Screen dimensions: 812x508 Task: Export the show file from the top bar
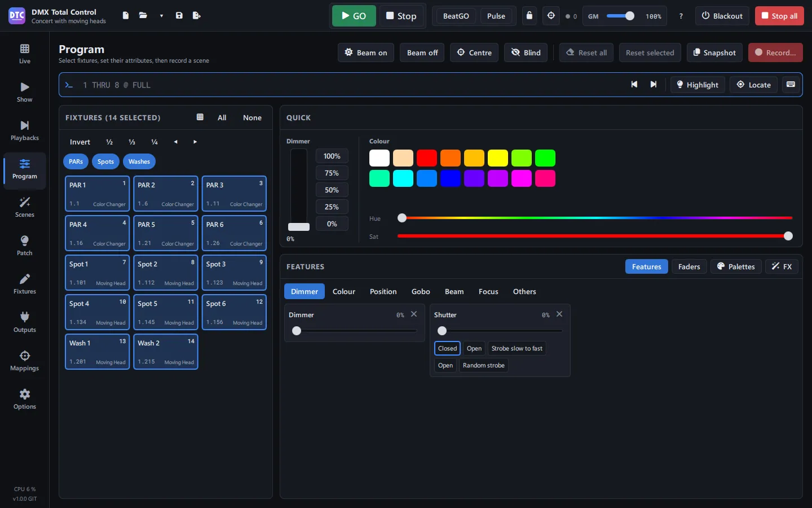(196, 16)
